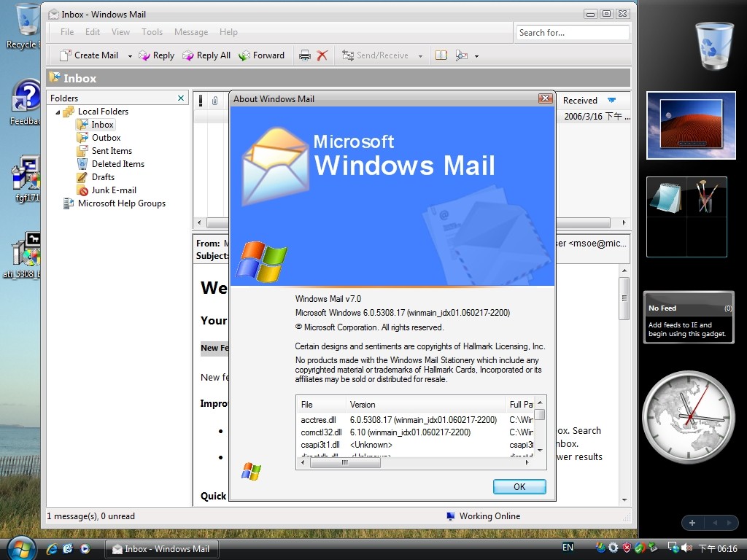Click the taskbar clock

click(x=718, y=548)
